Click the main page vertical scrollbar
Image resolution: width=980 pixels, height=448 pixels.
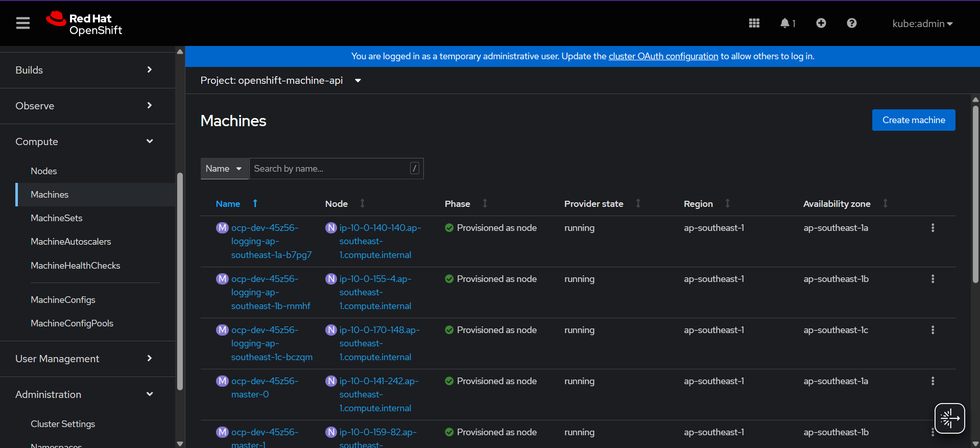point(975,194)
